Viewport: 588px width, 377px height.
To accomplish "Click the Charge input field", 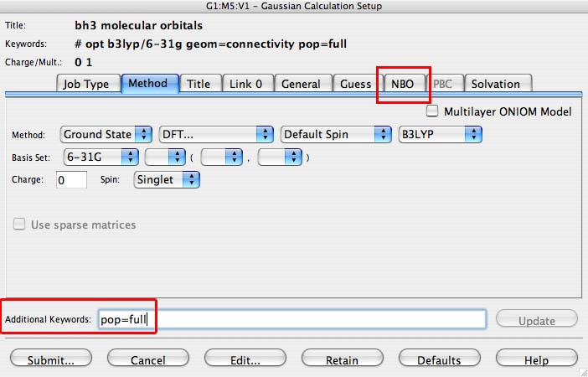I will coord(71,179).
